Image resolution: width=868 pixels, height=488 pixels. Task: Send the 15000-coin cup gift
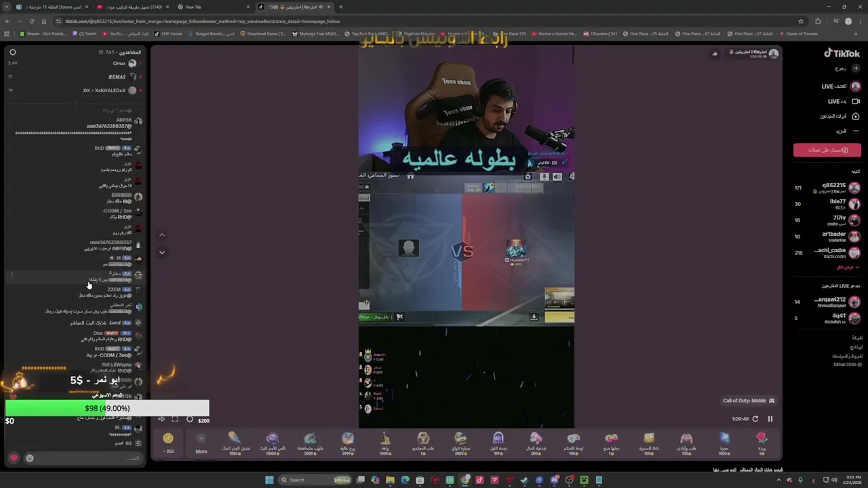(273, 443)
